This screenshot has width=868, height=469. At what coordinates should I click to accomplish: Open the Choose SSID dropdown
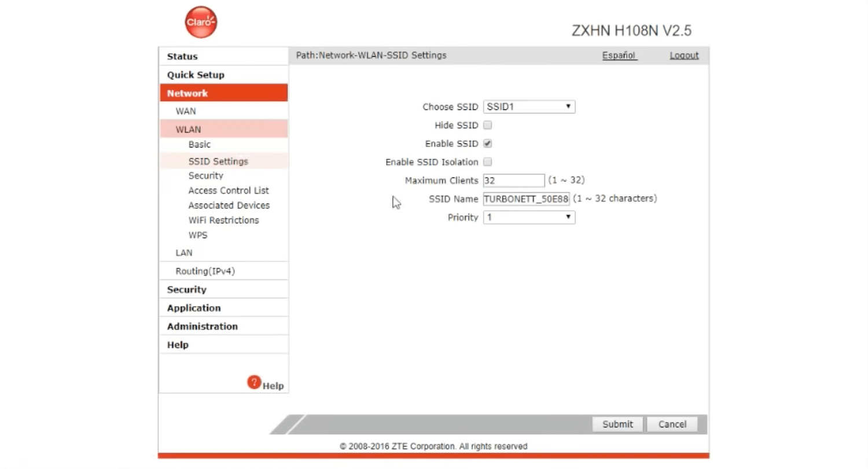(x=529, y=106)
